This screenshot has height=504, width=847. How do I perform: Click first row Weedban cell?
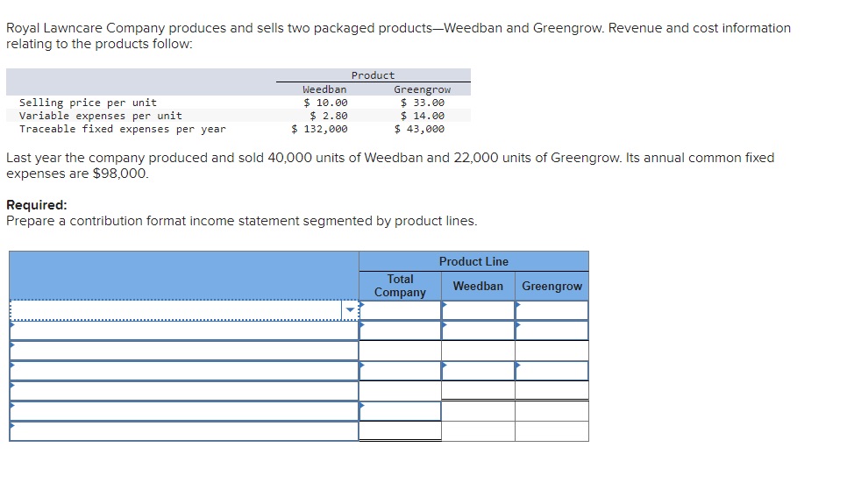pos(478,310)
